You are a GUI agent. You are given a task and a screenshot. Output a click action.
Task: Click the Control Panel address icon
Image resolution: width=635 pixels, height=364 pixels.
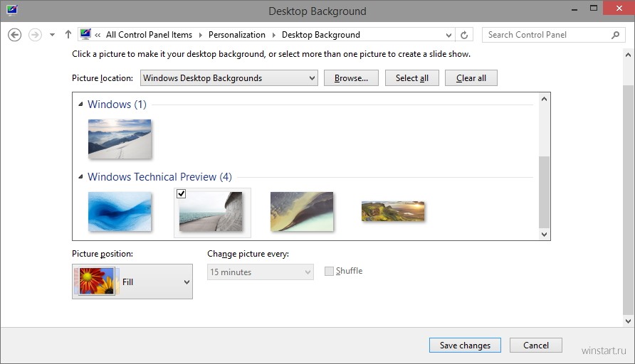85,34
